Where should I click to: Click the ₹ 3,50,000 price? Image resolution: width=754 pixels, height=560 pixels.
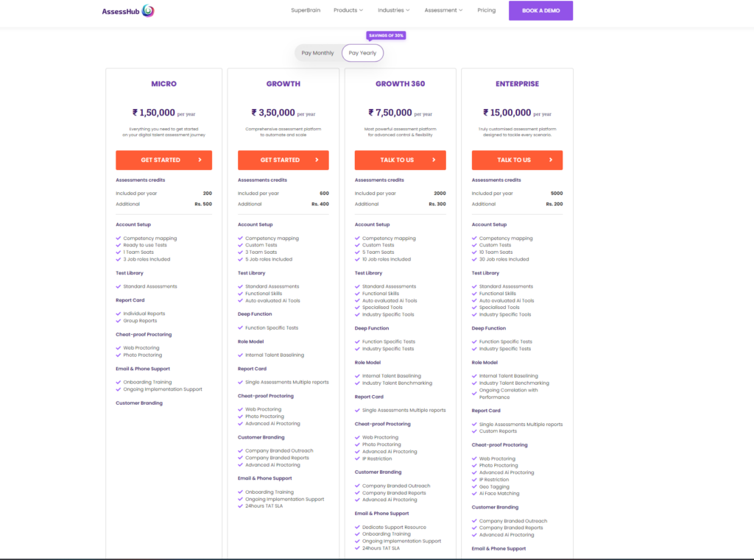tap(273, 113)
